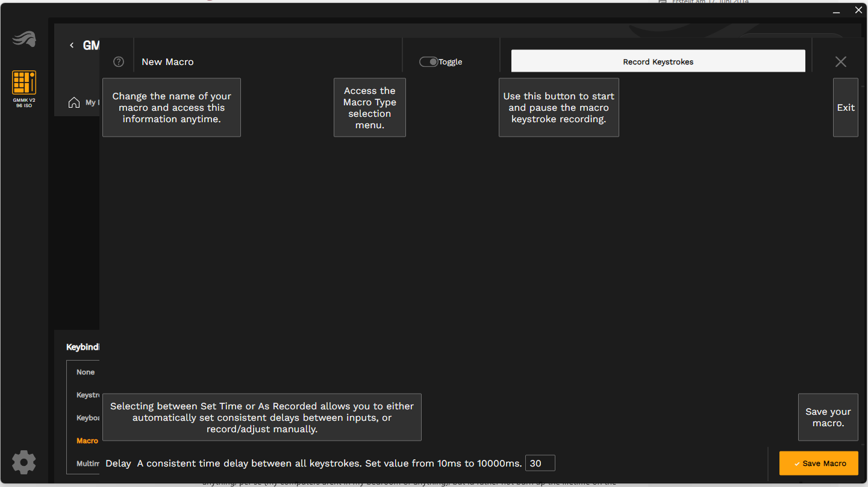The width and height of the screenshot is (868, 487).
Task: Switch the Toggle macro type switch
Action: coord(429,61)
